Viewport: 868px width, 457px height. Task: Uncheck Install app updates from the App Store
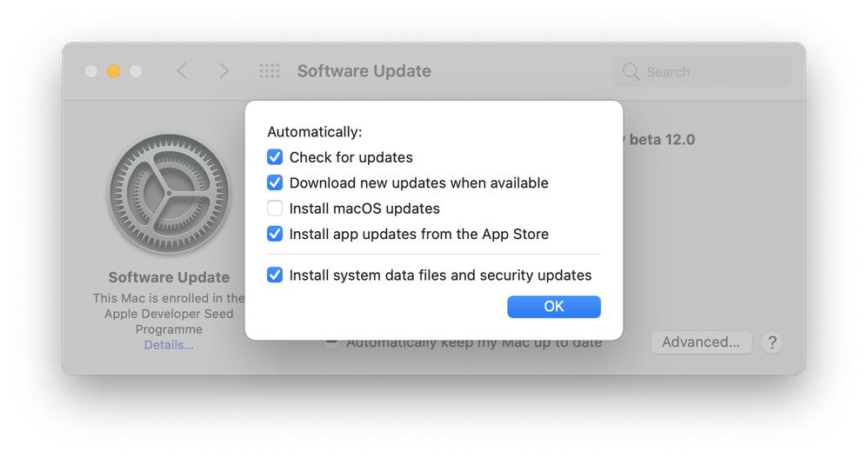tap(275, 234)
